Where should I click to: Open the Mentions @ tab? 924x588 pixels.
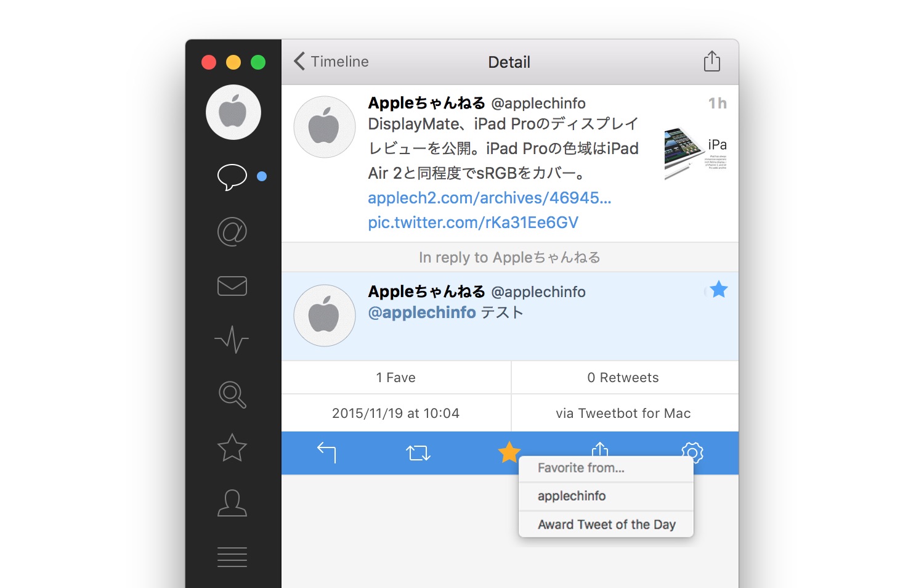click(232, 232)
